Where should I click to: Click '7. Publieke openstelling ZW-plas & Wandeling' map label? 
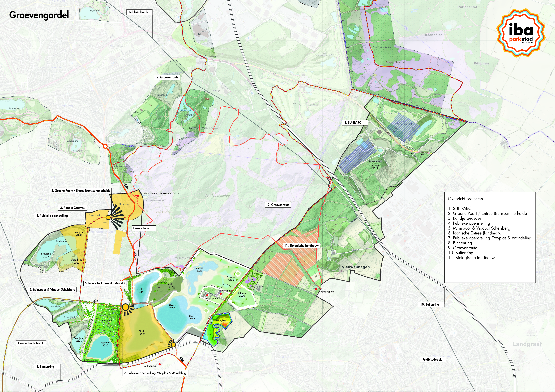(155, 373)
